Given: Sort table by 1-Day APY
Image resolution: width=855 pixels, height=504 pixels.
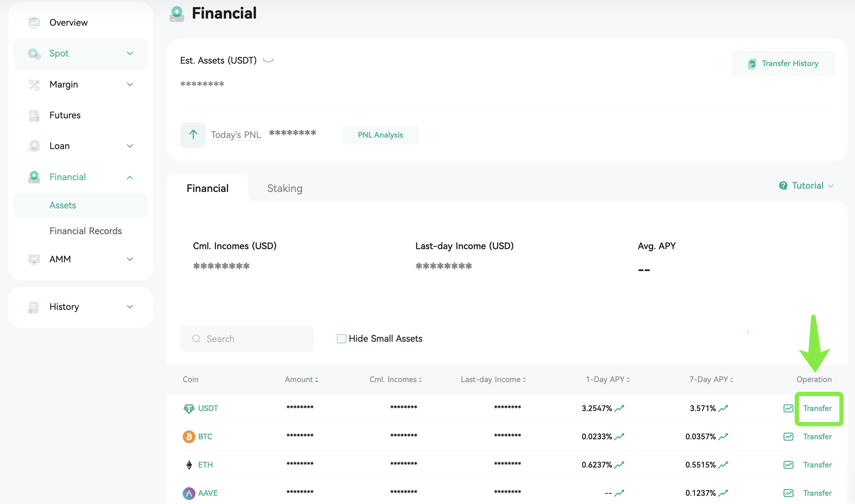Looking at the screenshot, I should [608, 379].
